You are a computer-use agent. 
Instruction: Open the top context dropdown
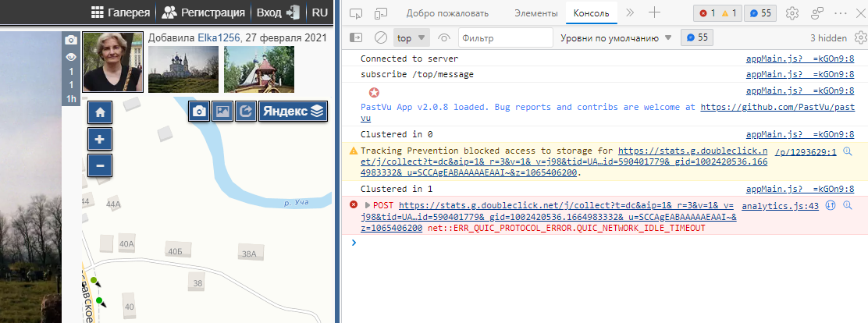click(412, 38)
